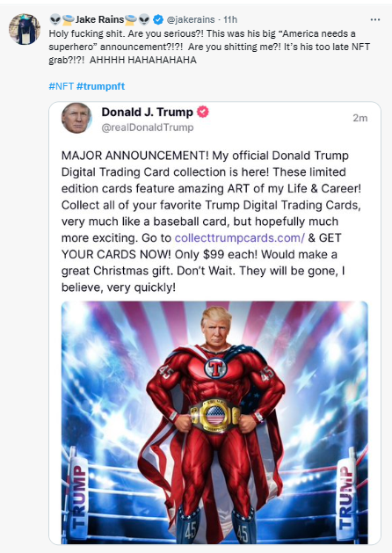Open Donald J. Trump's avatar in the quoted post

(76, 118)
